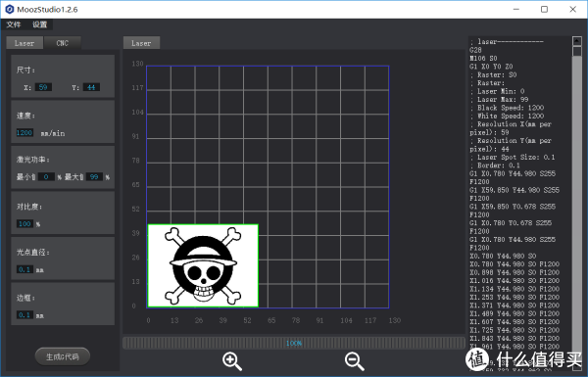Click the X size input field
The width and height of the screenshot is (588, 377).
tap(43, 87)
